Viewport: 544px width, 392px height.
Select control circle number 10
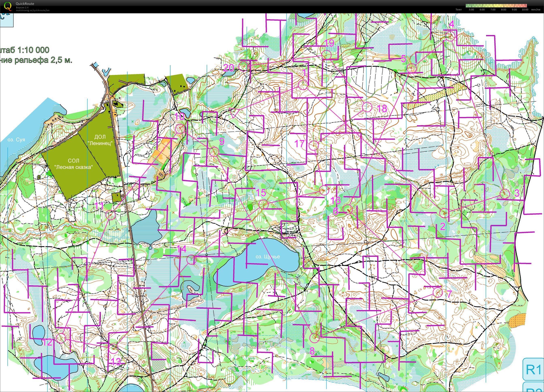[180, 129]
